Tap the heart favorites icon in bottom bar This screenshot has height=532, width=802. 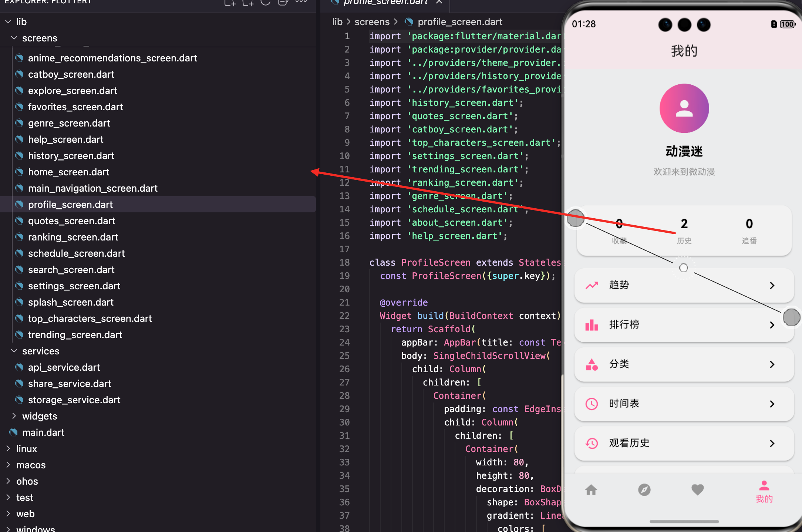pyautogui.click(x=697, y=490)
